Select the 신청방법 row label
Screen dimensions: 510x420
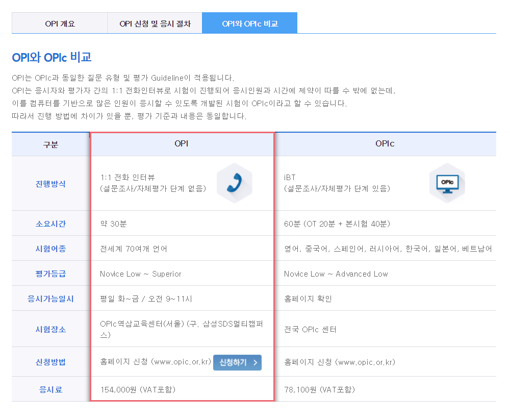click(x=50, y=362)
